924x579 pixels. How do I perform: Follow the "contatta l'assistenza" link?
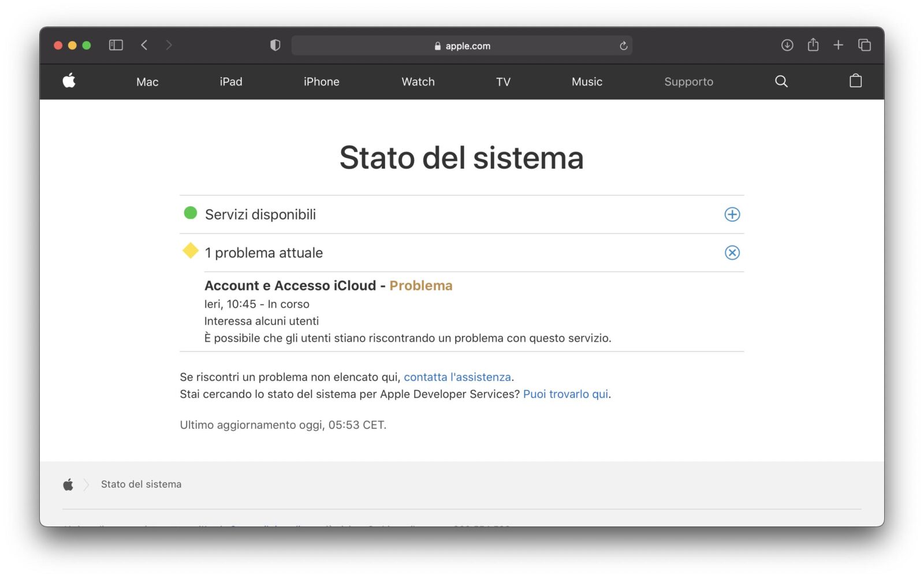[x=457, y=377]
